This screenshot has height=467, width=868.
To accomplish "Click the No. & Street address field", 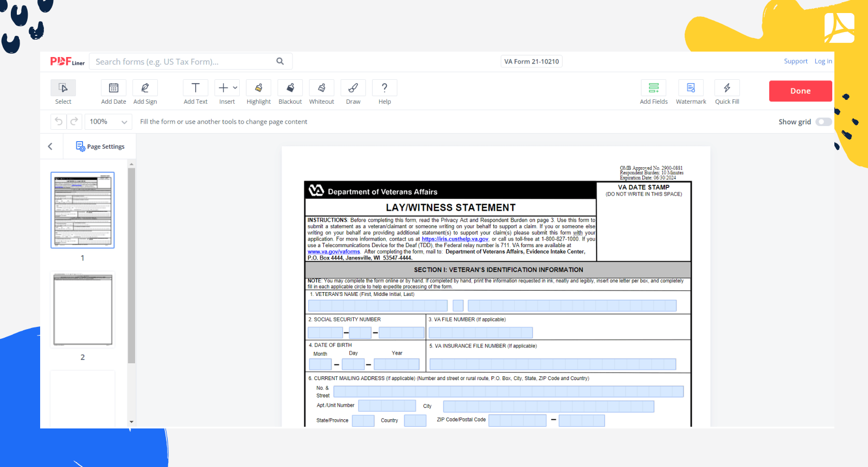I will (x=508, y=392).
